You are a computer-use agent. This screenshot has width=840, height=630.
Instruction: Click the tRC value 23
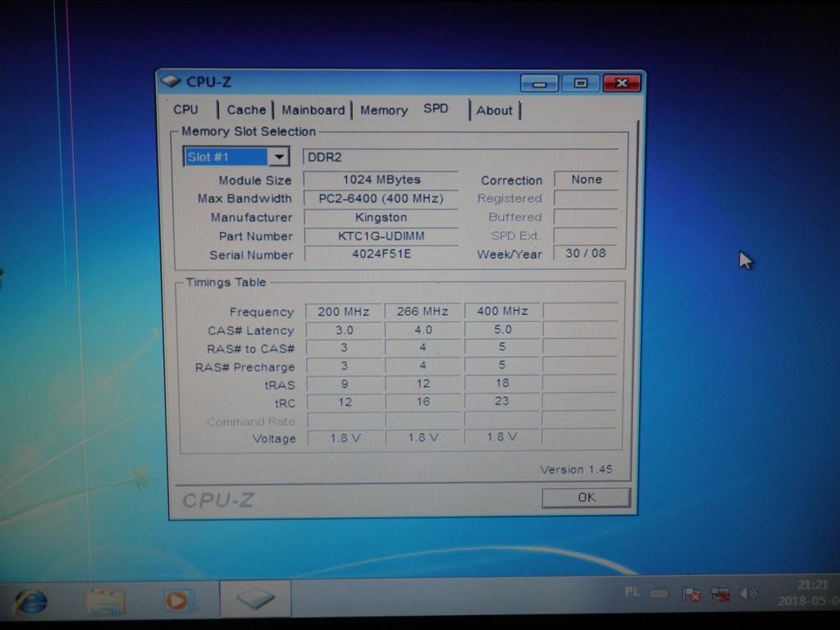pos(502,401)
